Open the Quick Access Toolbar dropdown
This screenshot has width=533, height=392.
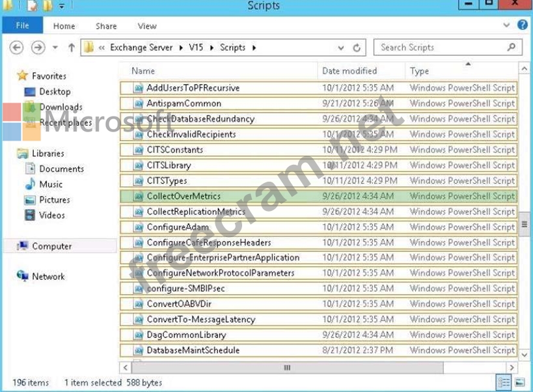click(62, 6)
